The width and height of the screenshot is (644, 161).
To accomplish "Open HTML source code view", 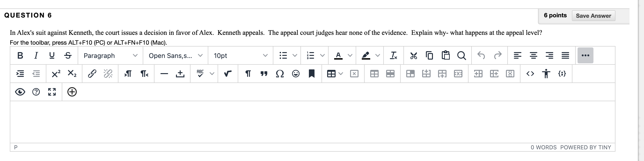I will pyautogui.click(x=530, y=74).
